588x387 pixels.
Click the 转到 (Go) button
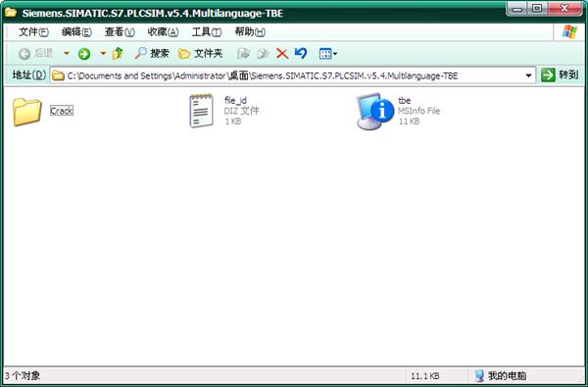coord(560,75)
